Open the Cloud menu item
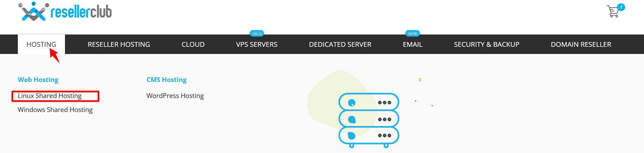This screenshot has height=153, width=644. click(x=193, y=44)
